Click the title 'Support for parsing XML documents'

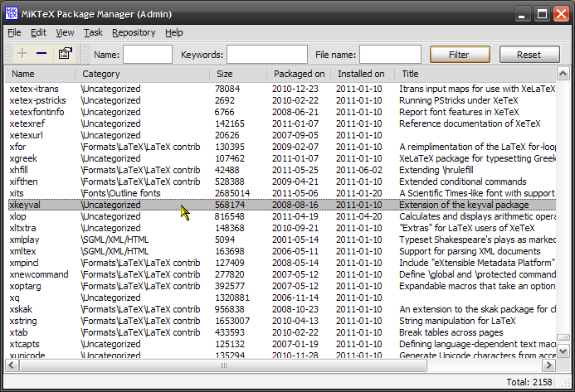tap(470, 251)
